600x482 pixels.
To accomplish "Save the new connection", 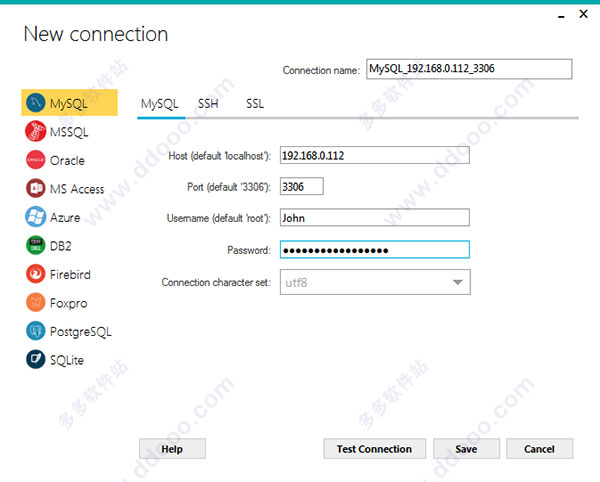I will [x=466, y=449].
